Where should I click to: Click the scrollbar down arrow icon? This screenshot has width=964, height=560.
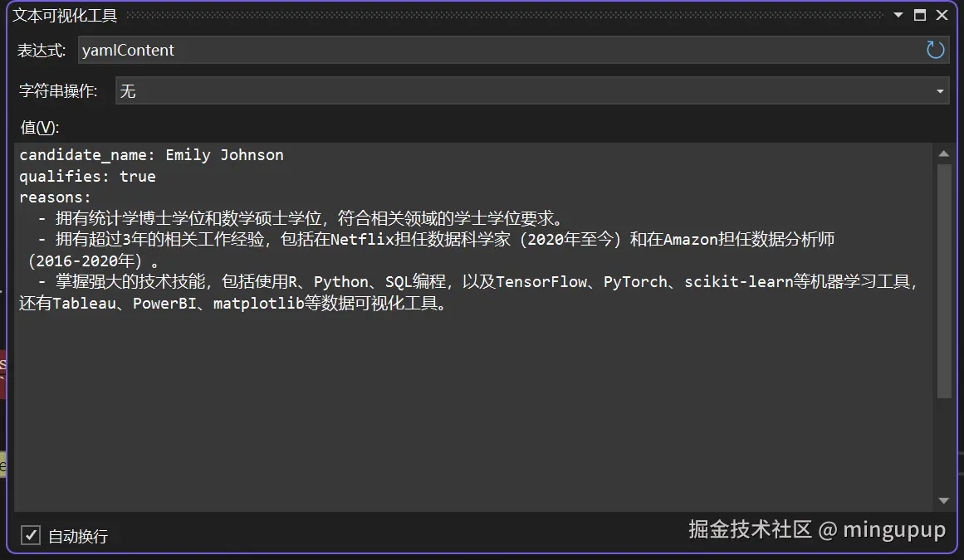944,500
